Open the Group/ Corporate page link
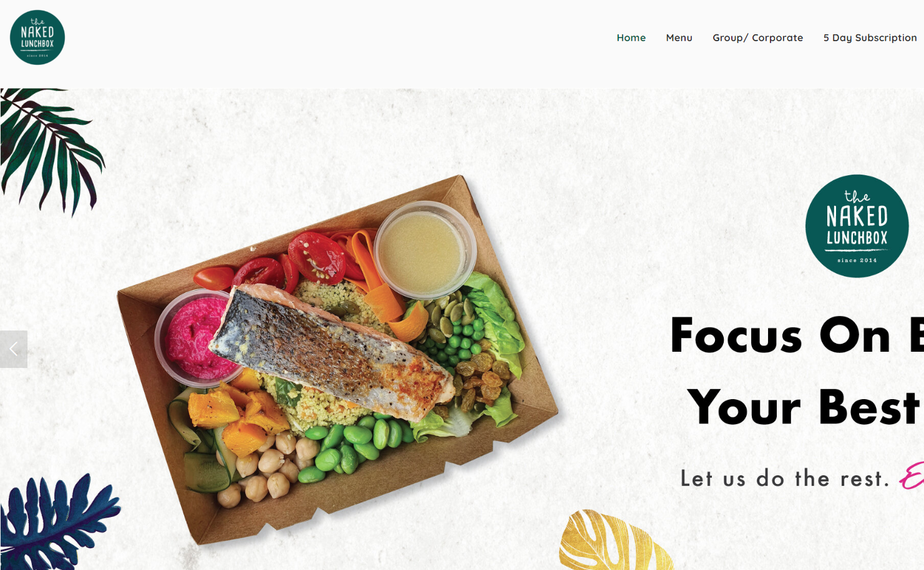Screen dimensions: 924x570 [x=757, y=37]
